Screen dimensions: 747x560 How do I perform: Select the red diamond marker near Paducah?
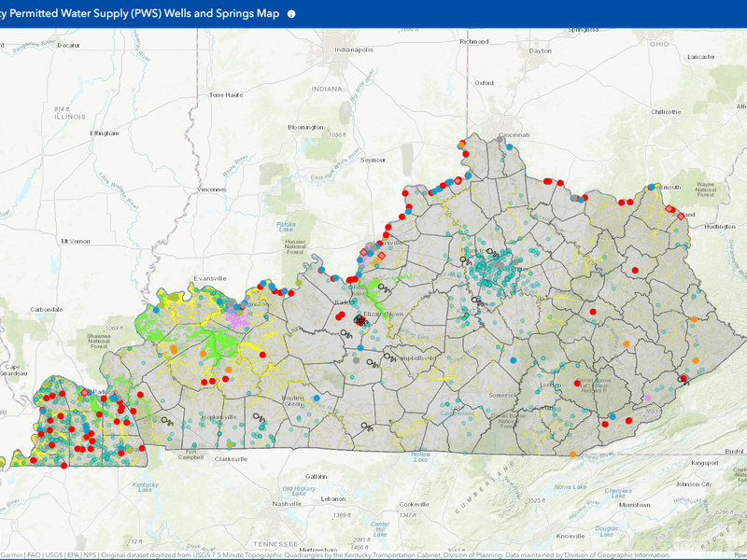tap(85, 392)
